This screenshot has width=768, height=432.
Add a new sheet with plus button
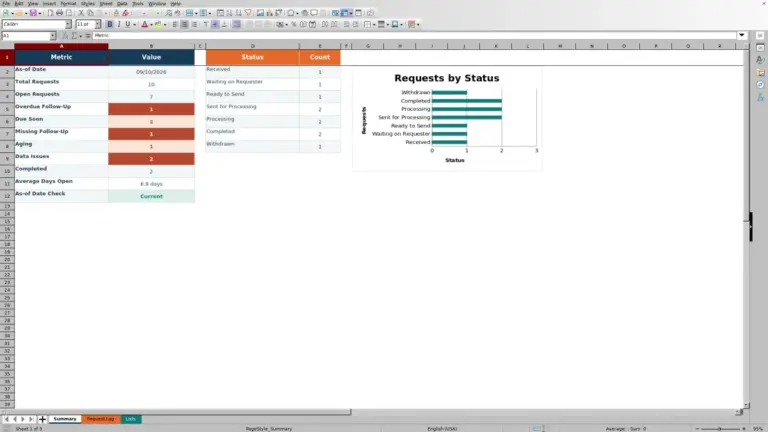[x=42, y=419]
